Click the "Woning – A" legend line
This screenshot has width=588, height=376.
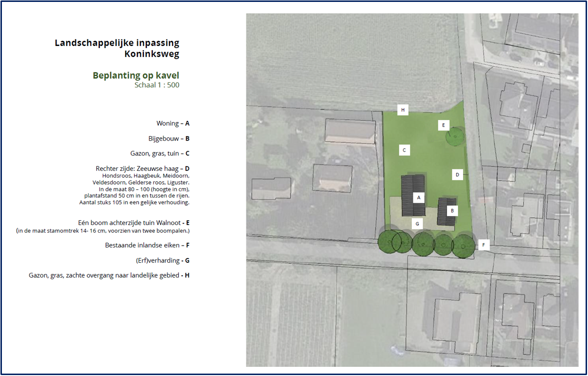[173, 123]
